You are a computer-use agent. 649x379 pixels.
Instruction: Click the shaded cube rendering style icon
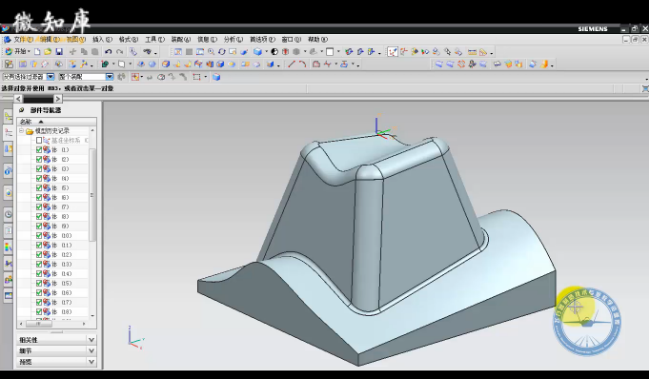[x=257, y=52]
